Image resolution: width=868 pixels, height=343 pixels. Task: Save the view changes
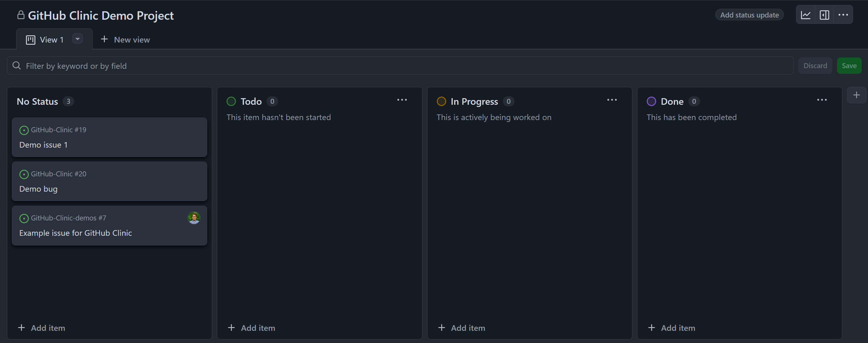pyautogui.click(x=849, y=66)
